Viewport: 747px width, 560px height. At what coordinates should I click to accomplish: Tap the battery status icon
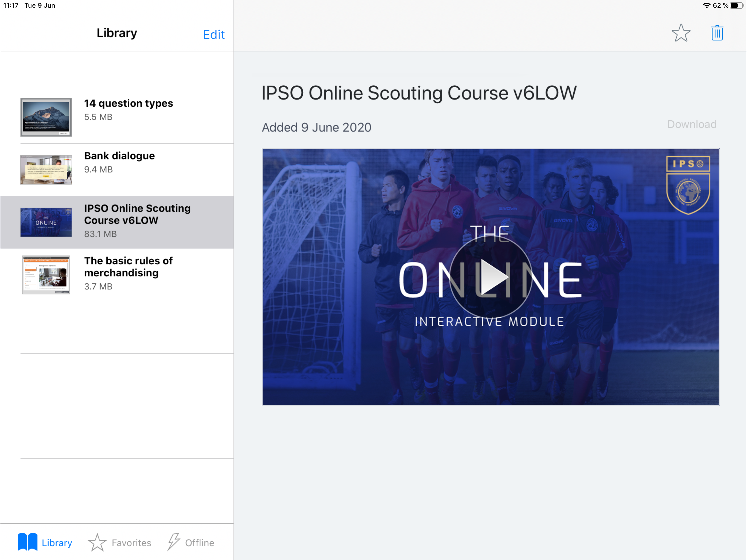tap(737, 5)
